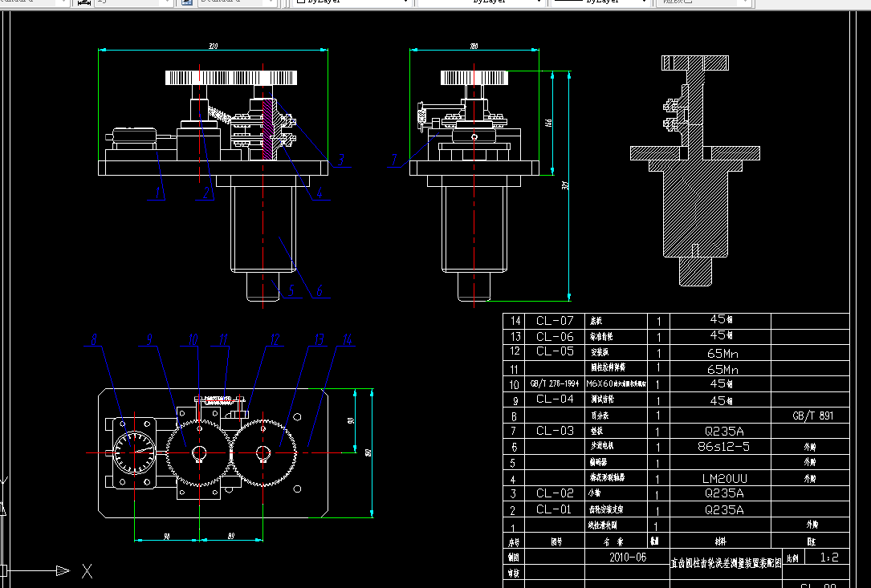Image resolution: width=871 pixels, height=588 pixels.
Task: Click the GB/T 891 remark cell
Action: coord(812,416)
